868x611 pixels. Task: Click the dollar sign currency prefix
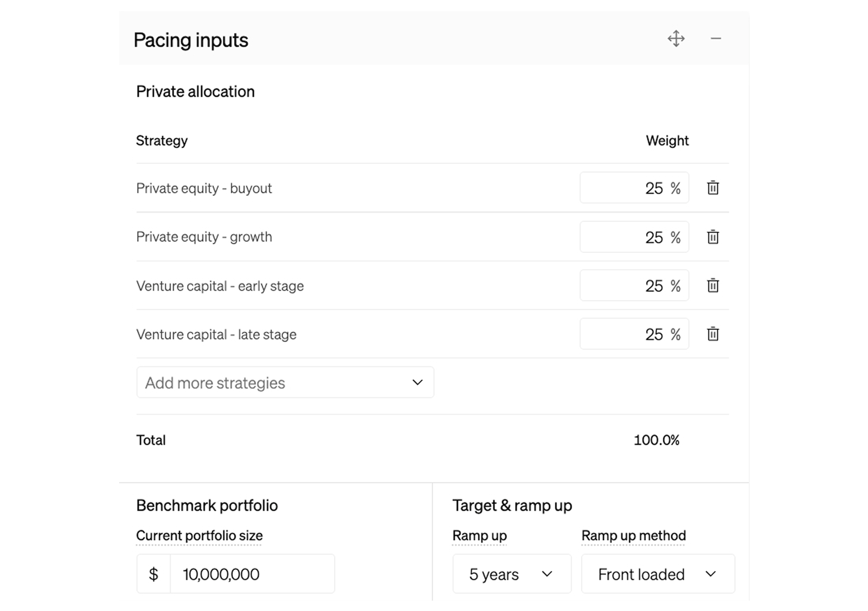(x=153, y=574)
